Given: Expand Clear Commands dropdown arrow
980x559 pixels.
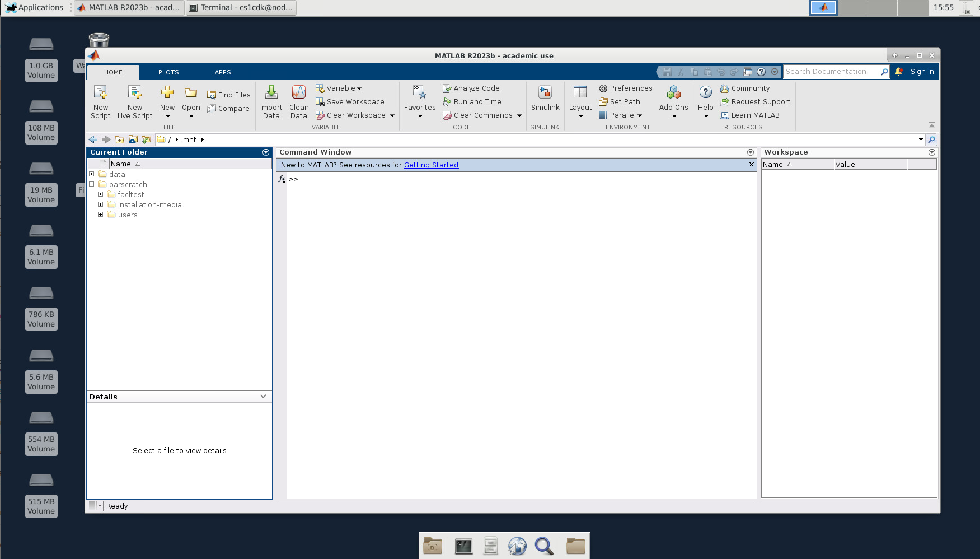Looking at the screenshot, I should 519,115.
